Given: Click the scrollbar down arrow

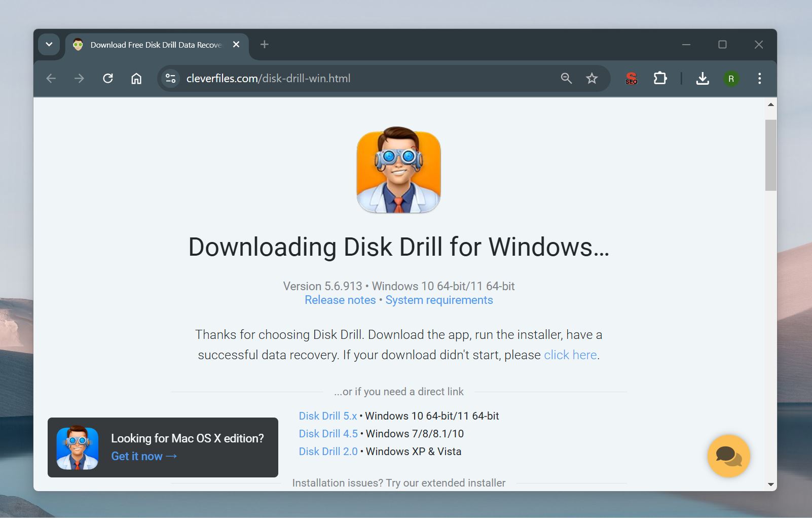Looking at the screenshot, I should (x=771, y=485).
